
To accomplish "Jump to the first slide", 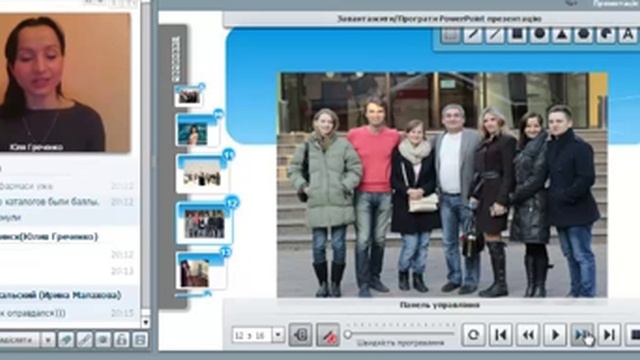I will tap(501, 335).
